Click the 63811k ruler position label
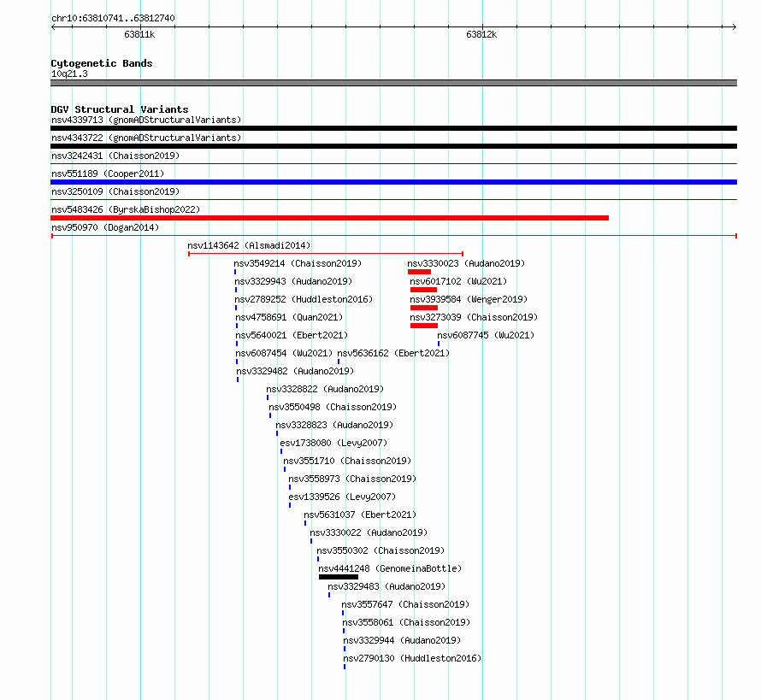This screenshot has width=761, height=700. (139, 34)
